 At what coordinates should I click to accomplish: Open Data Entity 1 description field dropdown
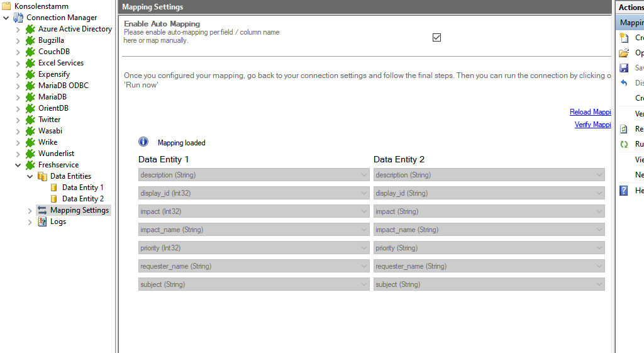click(x=364, y=175)
